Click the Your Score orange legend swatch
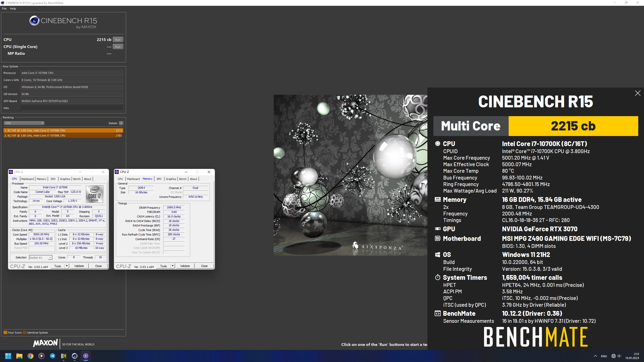The width and height of the screenshot is (644, 362). click(5, 332)
